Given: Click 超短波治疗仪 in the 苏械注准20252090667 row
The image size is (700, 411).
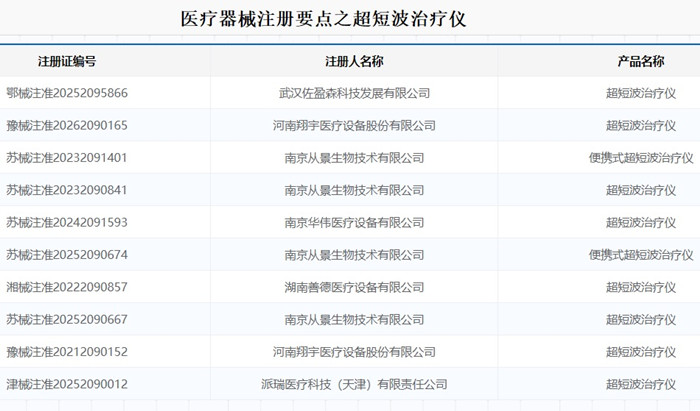Looking at the screenshot, I should pyautogui.click(x=641, y=320).
